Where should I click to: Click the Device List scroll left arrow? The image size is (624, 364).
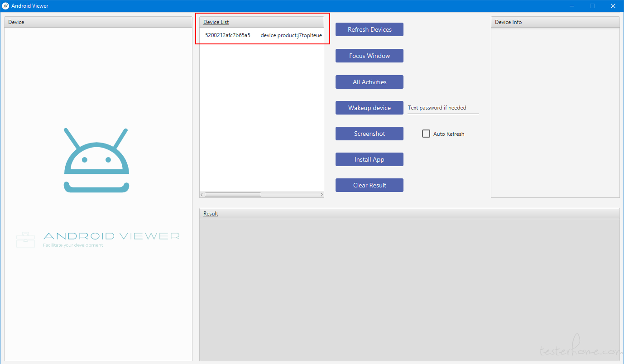click(x=202, y=195)
